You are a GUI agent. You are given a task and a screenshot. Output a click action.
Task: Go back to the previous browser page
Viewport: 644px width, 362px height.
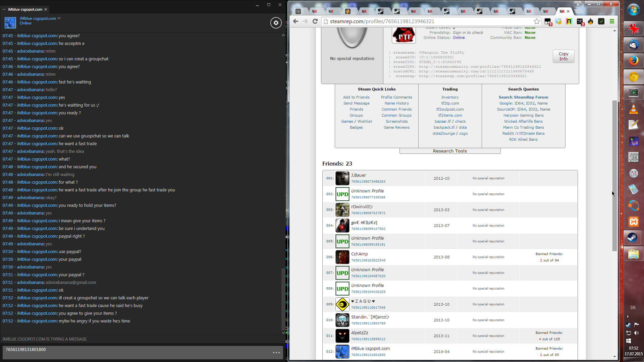(296, 21)
